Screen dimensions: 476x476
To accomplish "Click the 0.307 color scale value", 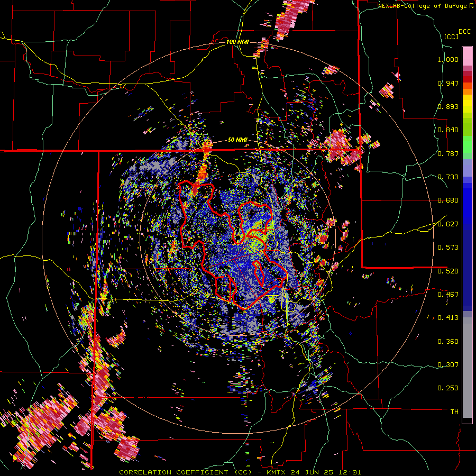I will (448, 364).
